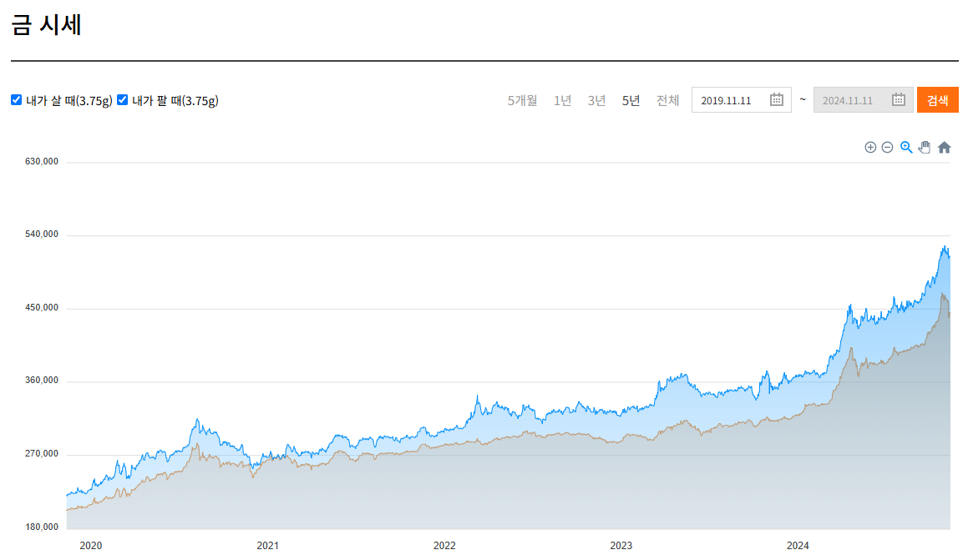
Task: Click the 내가 팔 때(3.75g) label text
Action: 175,100
